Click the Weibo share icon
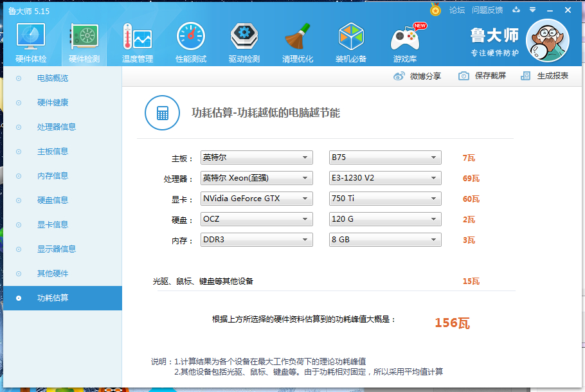585x392 pixels. click(x=399, y=76)
